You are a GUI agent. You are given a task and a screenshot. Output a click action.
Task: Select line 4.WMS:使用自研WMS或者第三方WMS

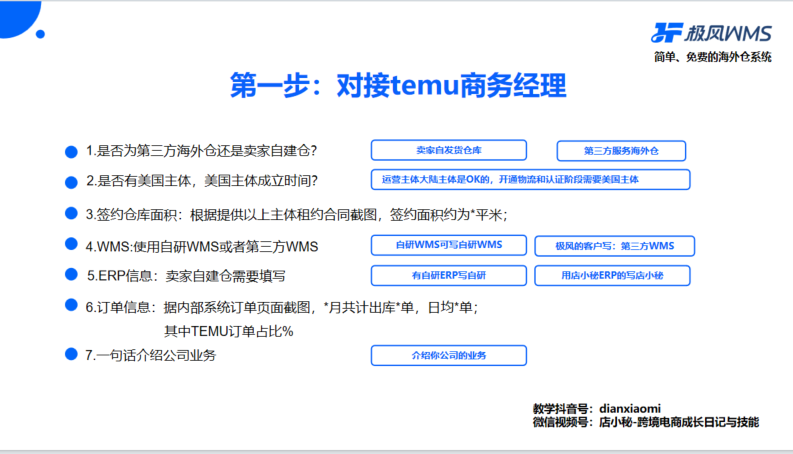point(202,246)
